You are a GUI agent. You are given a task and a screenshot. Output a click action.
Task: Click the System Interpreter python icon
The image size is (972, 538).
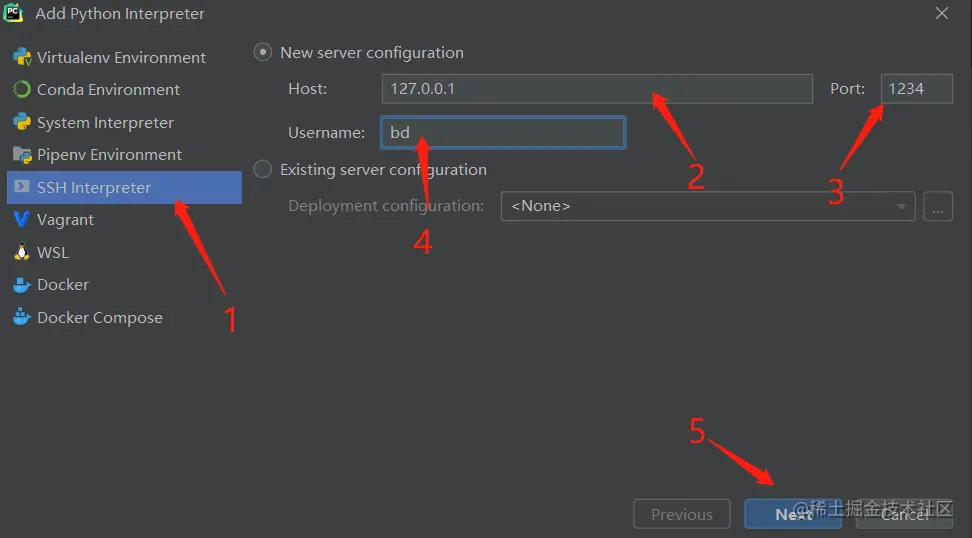[21, 122]
